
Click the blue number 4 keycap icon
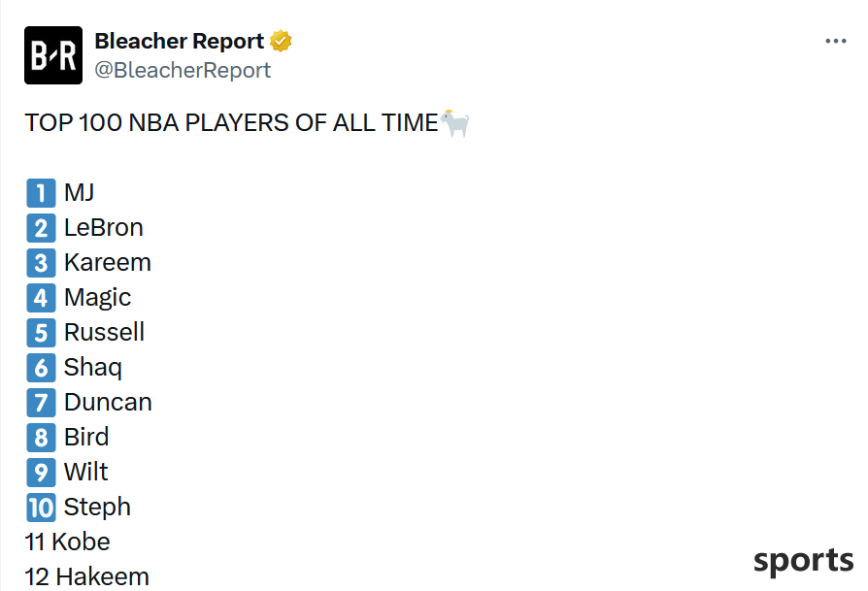pyautogui.click(x=41, y=298)
